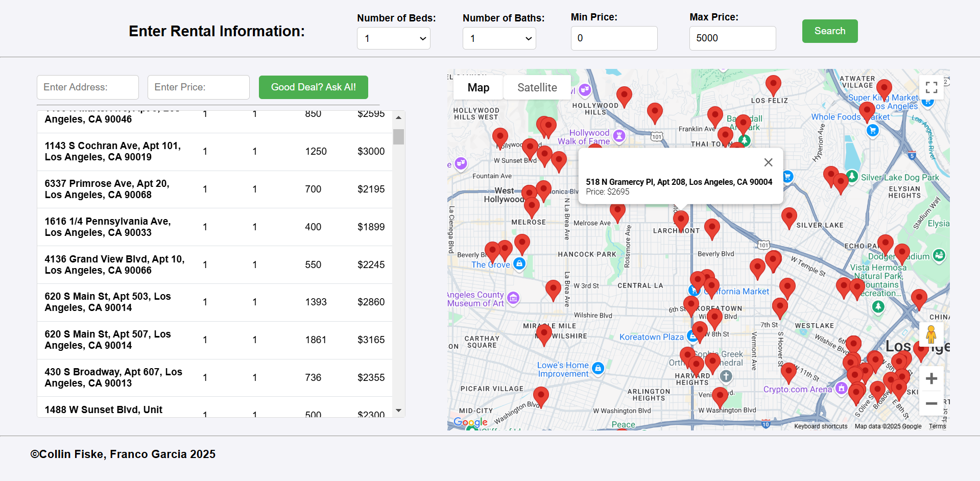Close the 518 N Gramercy Pl info window

(x=768, y=162)
